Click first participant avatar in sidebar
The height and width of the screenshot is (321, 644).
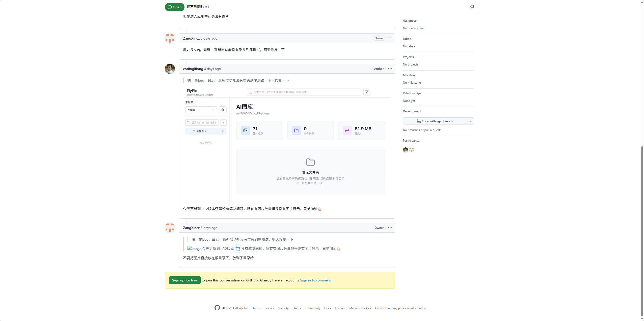pos(405,150)
